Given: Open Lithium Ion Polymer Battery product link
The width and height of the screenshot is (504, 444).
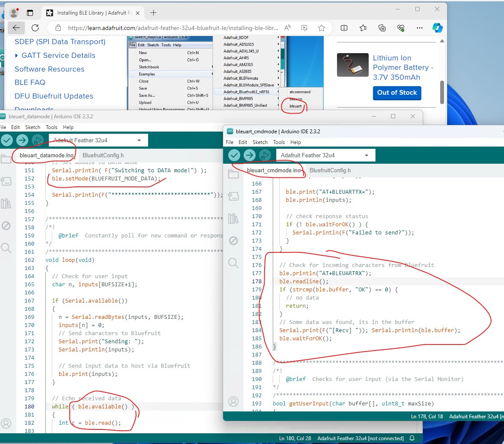Looking at the screenshot, I should point(403,68).
